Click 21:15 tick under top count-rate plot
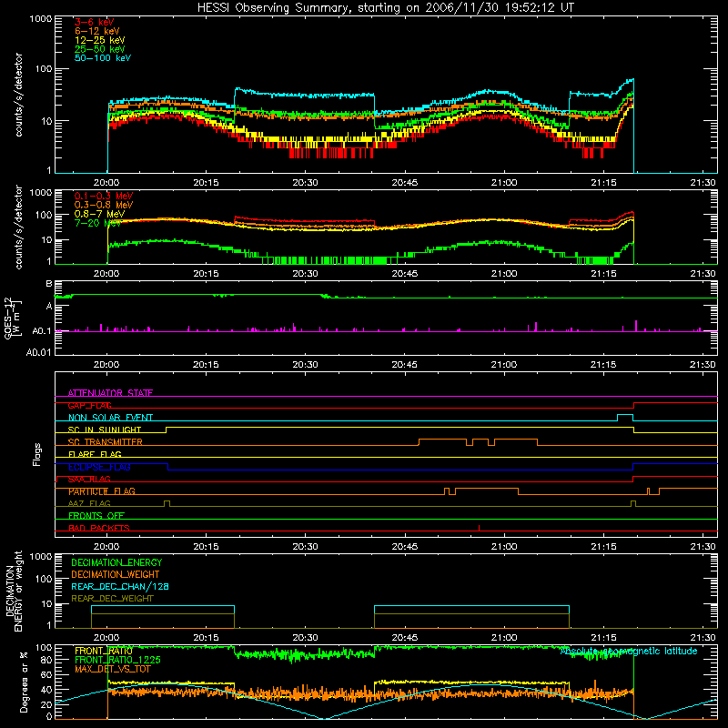The image size is (728, 728). click(603, 183)
